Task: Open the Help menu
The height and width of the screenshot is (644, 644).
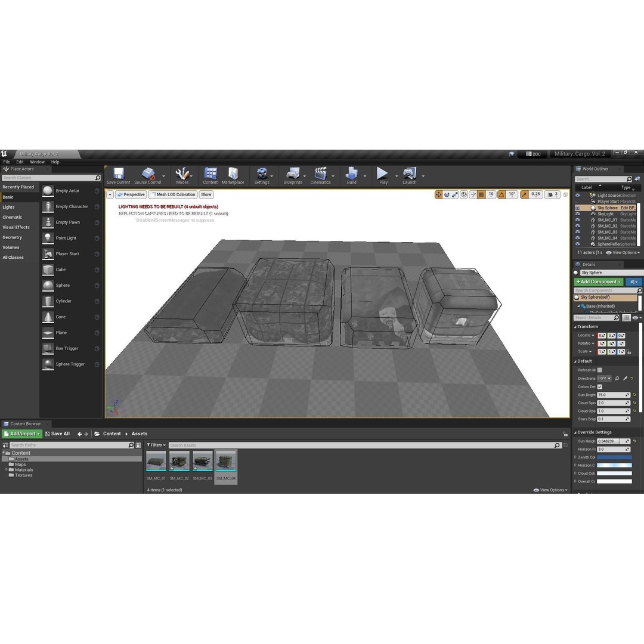Action: click(55, 162)
